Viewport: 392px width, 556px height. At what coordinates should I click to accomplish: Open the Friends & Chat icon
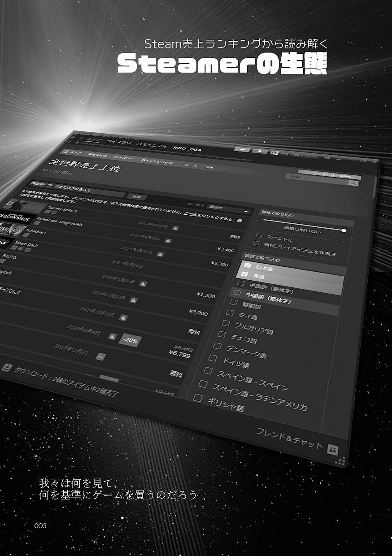[332, 449]
